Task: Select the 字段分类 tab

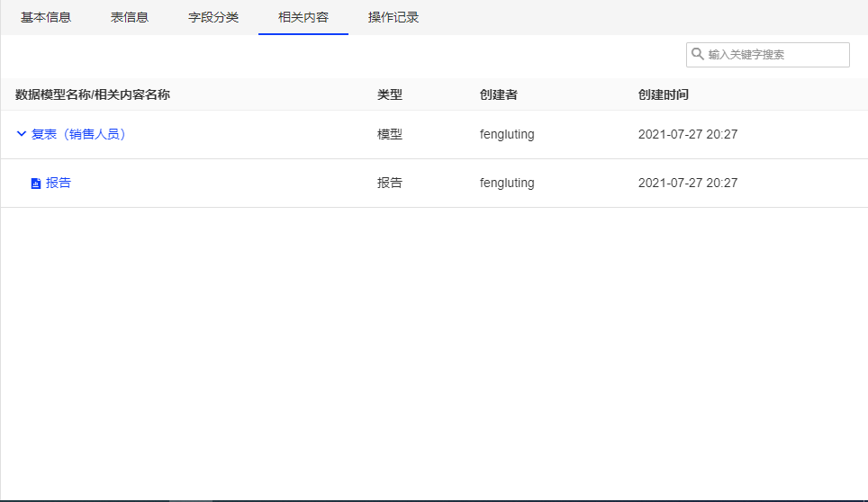Action: 213,17
